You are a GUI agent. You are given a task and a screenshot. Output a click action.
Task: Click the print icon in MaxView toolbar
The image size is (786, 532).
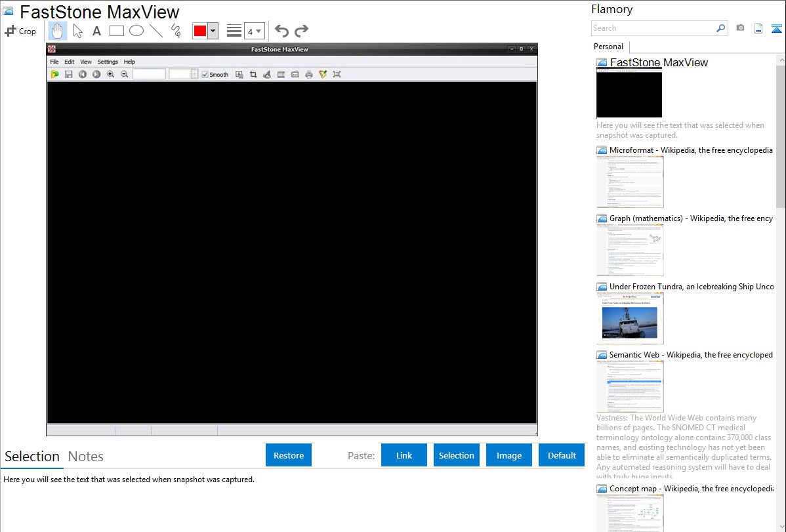tap(309, 74)
